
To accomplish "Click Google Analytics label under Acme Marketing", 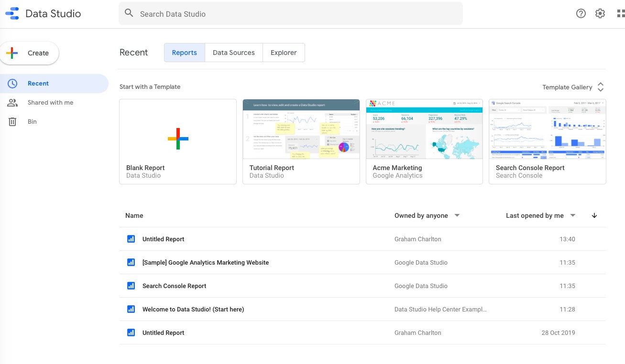I will [x=398, y=175].
